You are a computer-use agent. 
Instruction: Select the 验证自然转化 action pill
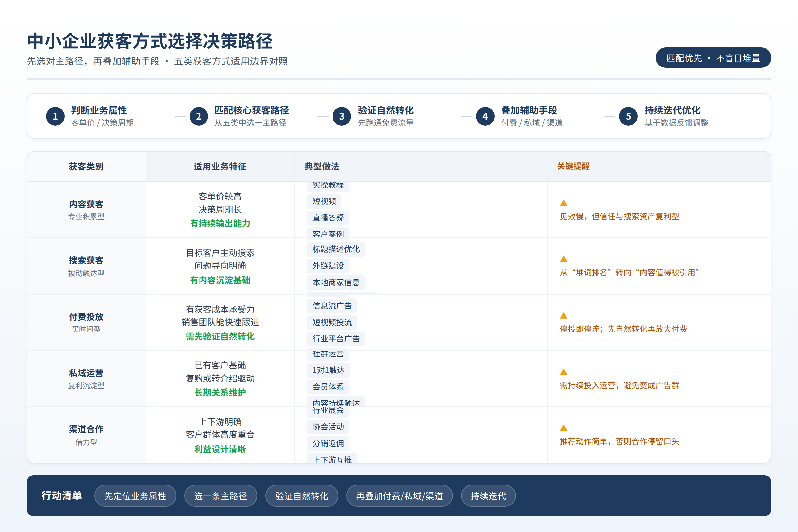[302, 496]
